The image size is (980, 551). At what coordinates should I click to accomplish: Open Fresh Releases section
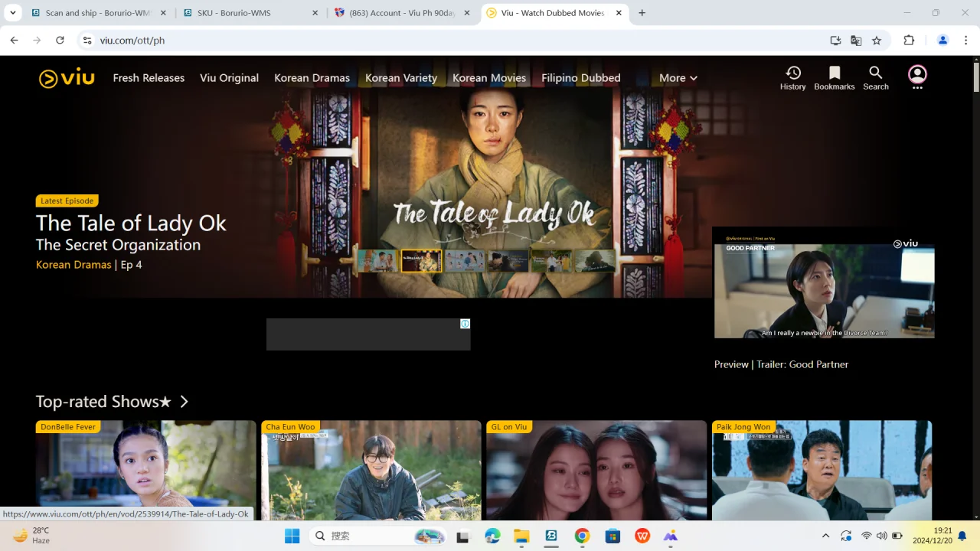click(x=149, y=77)
